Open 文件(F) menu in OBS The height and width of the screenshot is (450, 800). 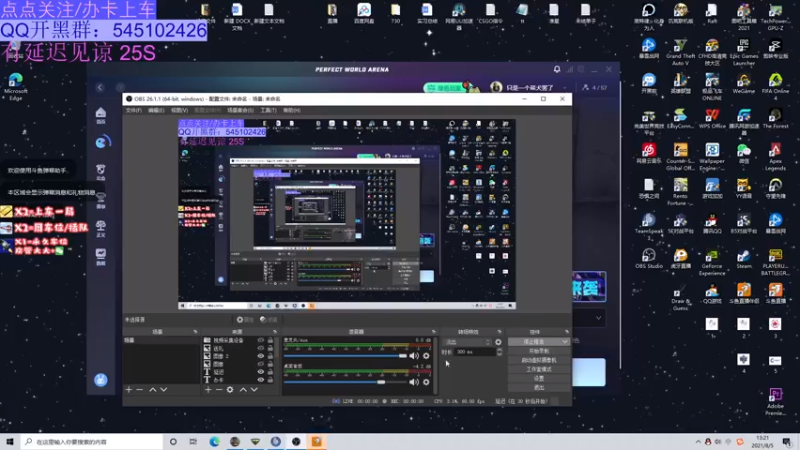point(134,110)
